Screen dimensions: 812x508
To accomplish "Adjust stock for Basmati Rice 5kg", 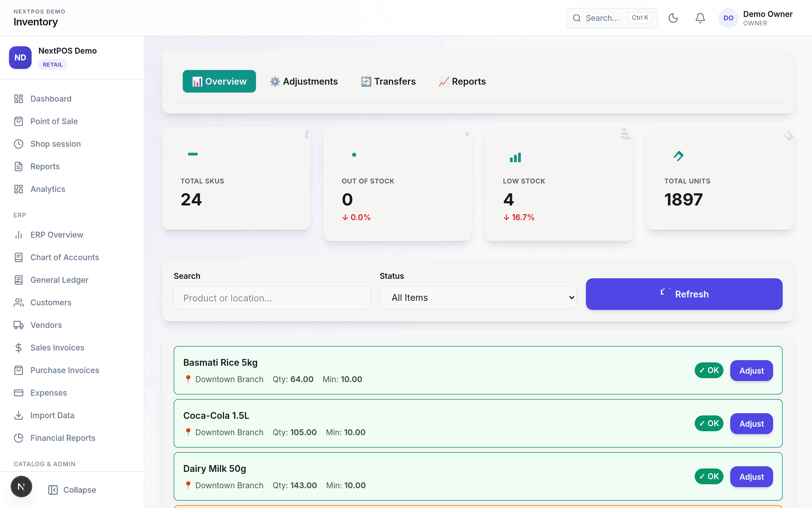I will [752, 371].
